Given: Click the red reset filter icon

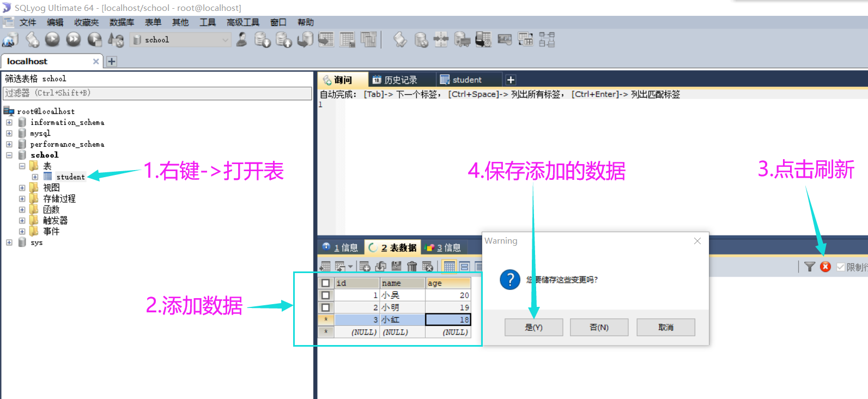Looking at the screenshot, I should point(825,267).
